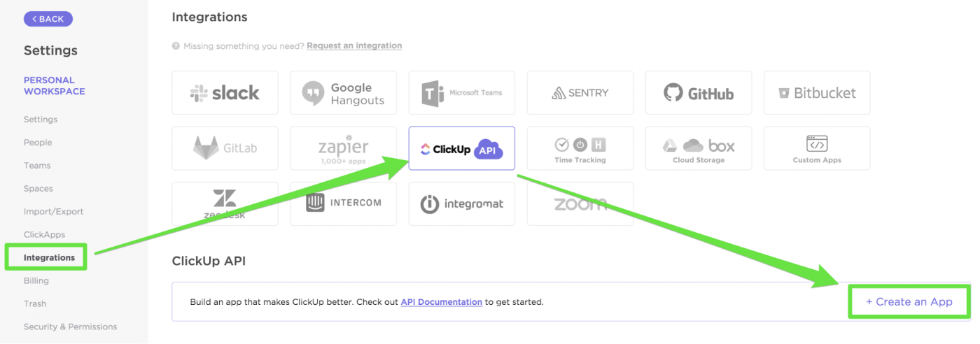Image resolution: width=980 pixels, height=344 pixels.
Task: Open the Time Tracking integrations
Action: coord(580,148)
